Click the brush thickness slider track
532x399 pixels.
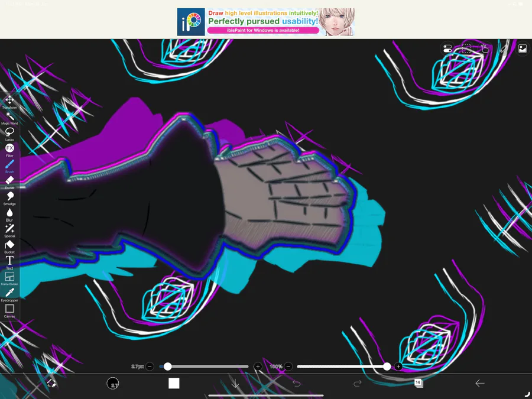204,366
